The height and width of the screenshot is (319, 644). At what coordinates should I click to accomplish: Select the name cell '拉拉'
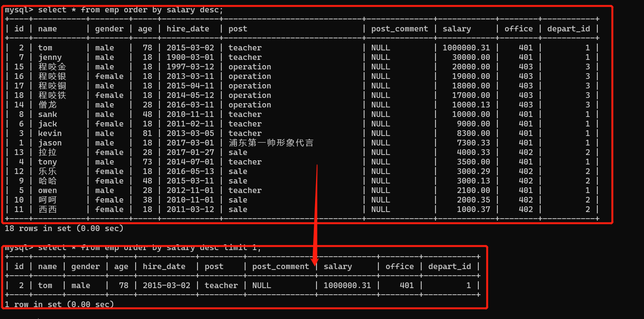48,152
